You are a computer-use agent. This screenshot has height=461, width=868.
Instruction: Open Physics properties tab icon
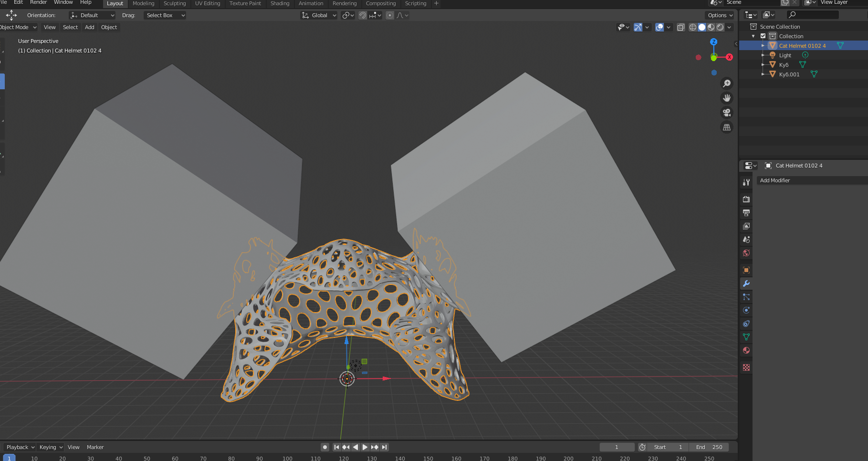coord(746,310)
